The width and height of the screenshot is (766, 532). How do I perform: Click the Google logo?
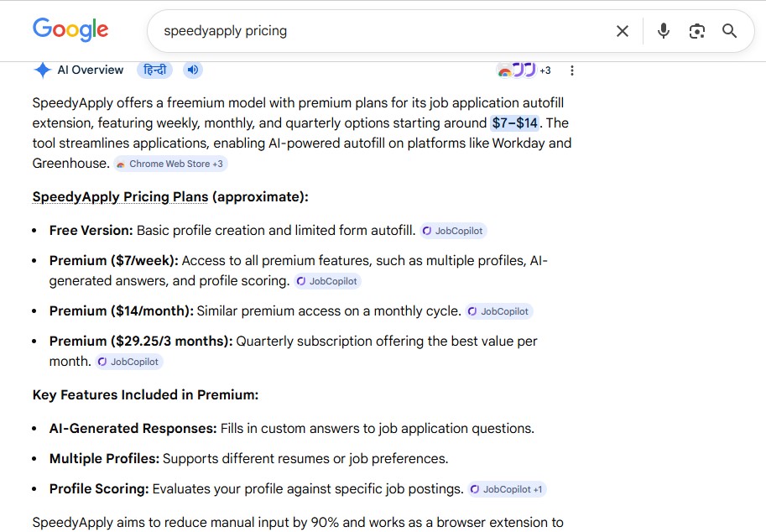(x=70, y=30)
